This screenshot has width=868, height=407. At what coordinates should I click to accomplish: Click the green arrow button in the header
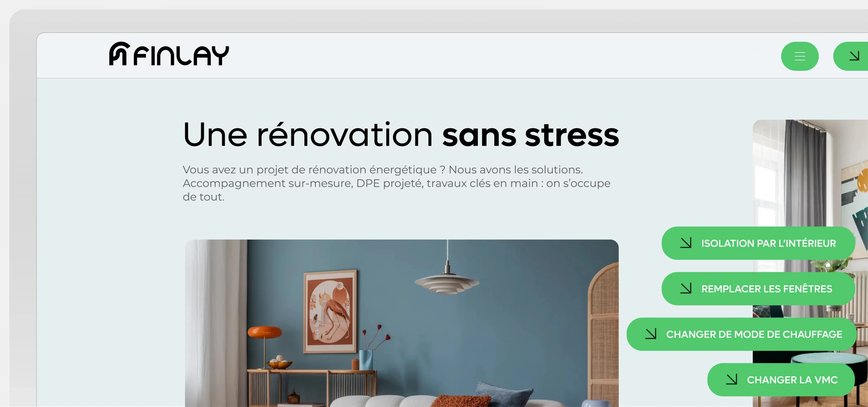click(x=851, y=56)
